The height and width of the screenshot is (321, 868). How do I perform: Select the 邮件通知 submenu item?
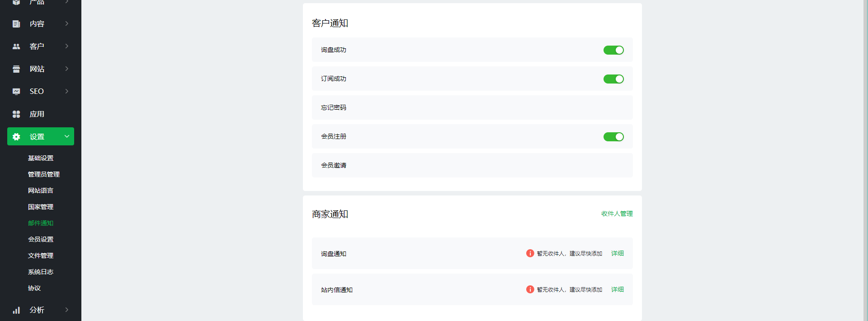pos(41,223)
